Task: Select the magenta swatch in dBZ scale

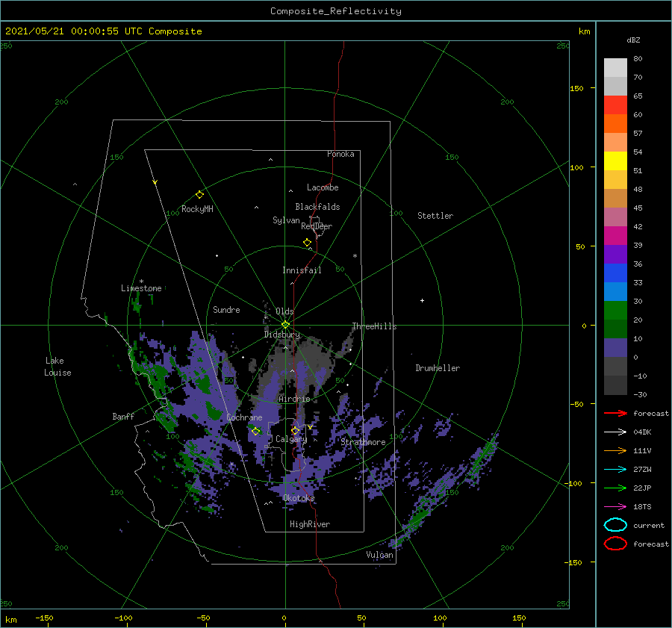Action: [x=615, y=236]
